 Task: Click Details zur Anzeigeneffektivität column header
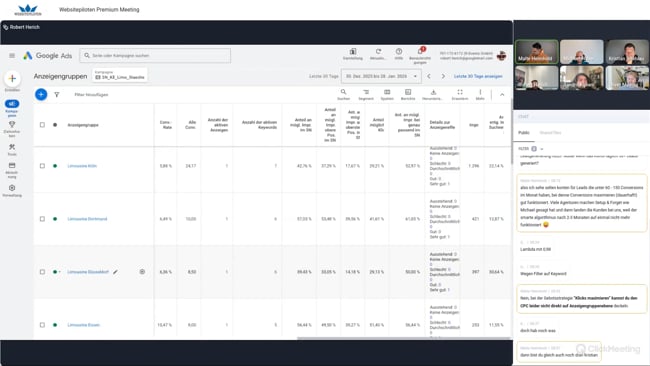tap(442, 125)
